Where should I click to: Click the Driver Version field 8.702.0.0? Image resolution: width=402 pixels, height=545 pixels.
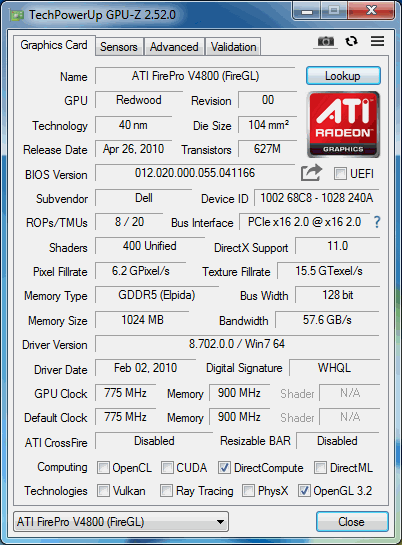pyautogui.click(x=237, y=344)
